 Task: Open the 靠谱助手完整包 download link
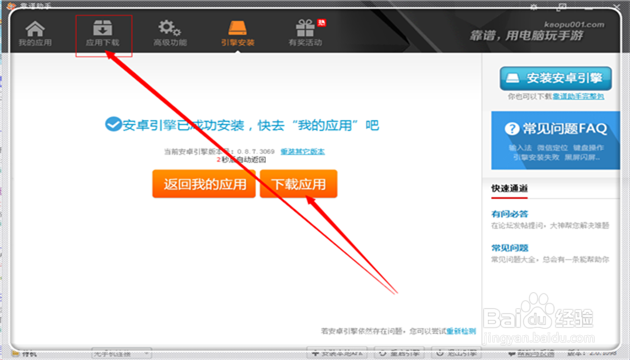point(578,96)
